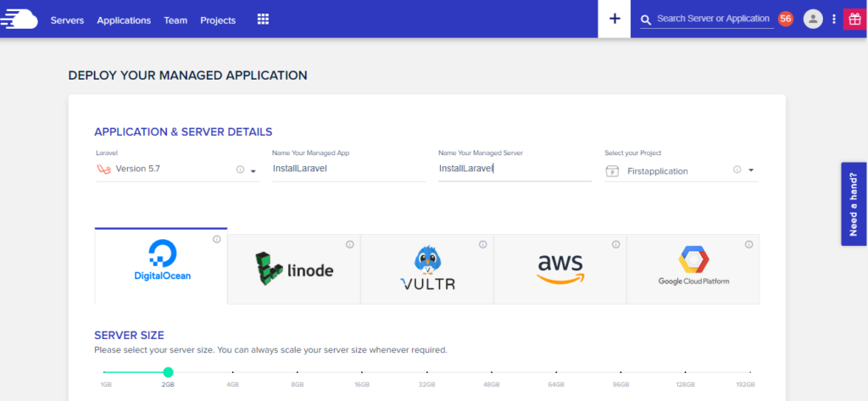Select the Linode provider
The height and width of the screenshot is (401, 868).
pyautogui.click(x=294, y=270)
